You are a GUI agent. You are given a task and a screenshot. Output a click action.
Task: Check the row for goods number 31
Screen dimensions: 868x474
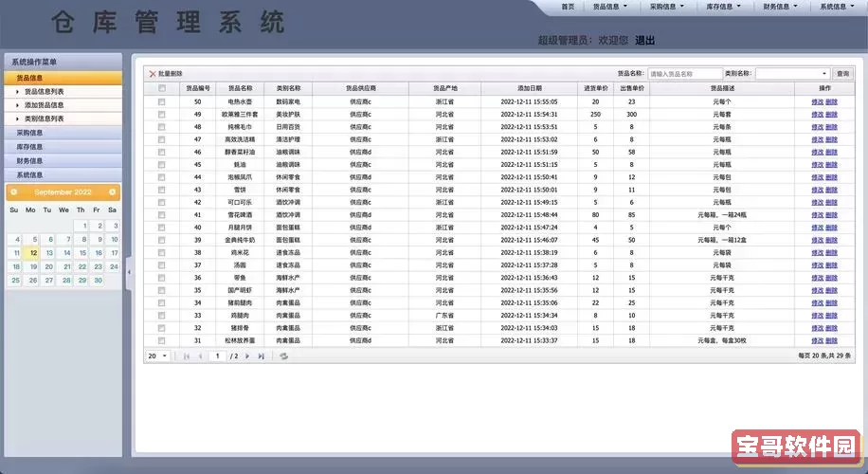[162, 340]
